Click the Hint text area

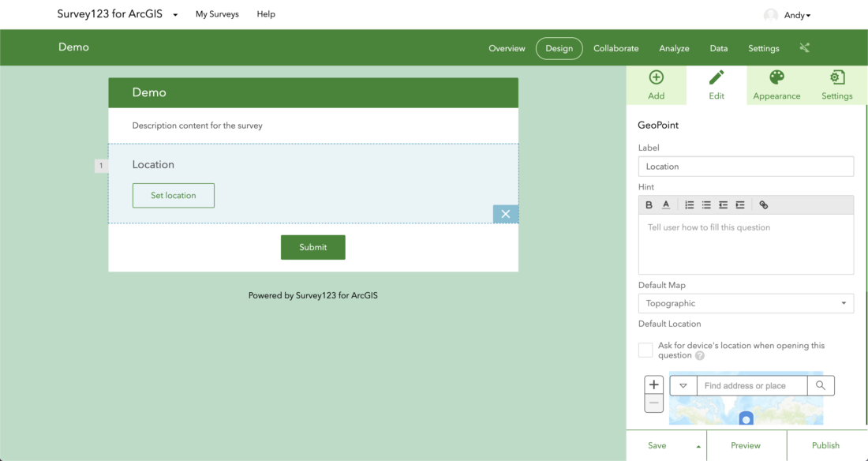tap(746, 245)
